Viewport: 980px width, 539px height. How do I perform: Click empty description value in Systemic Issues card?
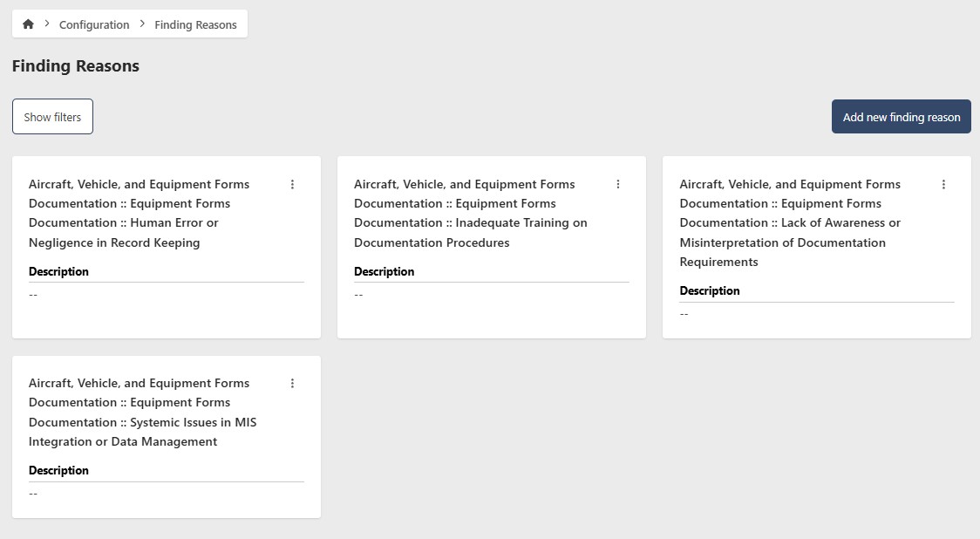click(x=33, y=494)
